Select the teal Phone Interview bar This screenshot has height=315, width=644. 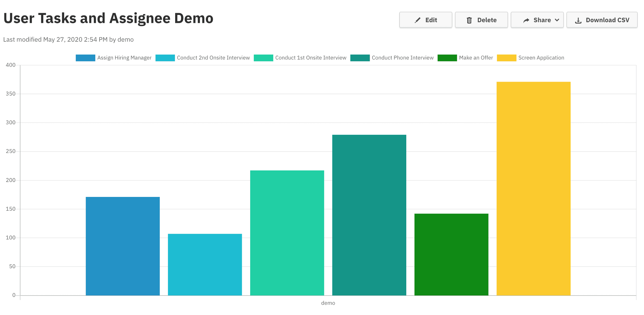[x=369, y=215]
